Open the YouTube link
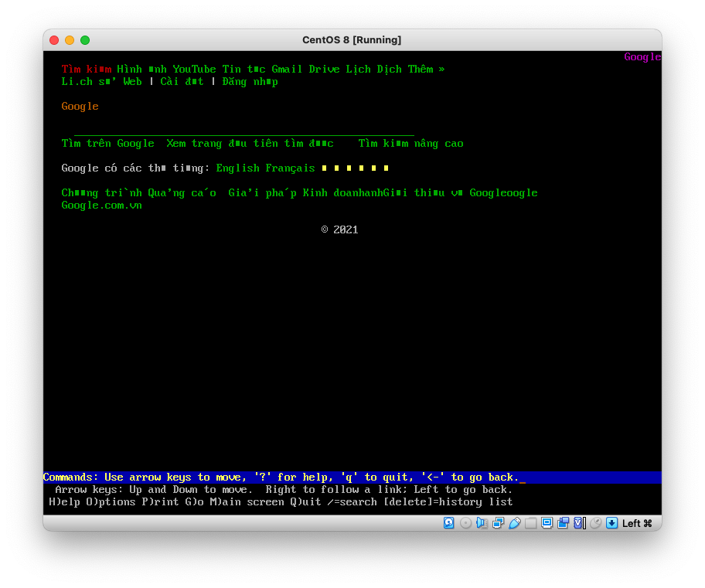The width and height of the screenshot is (705, 588). click(194, 70)
